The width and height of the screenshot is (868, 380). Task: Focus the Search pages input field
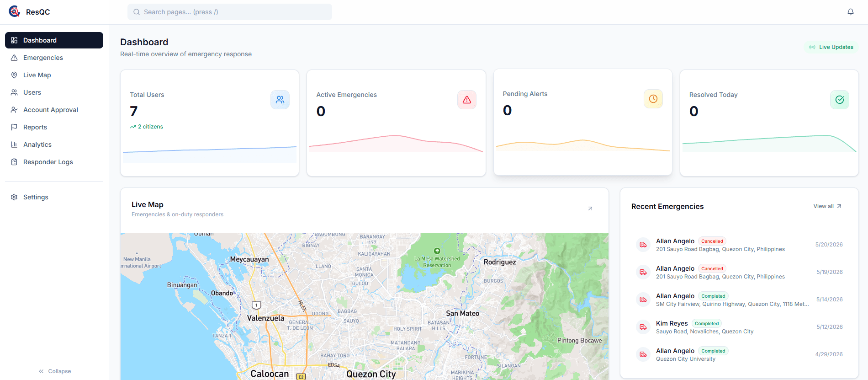click(230, 12)
